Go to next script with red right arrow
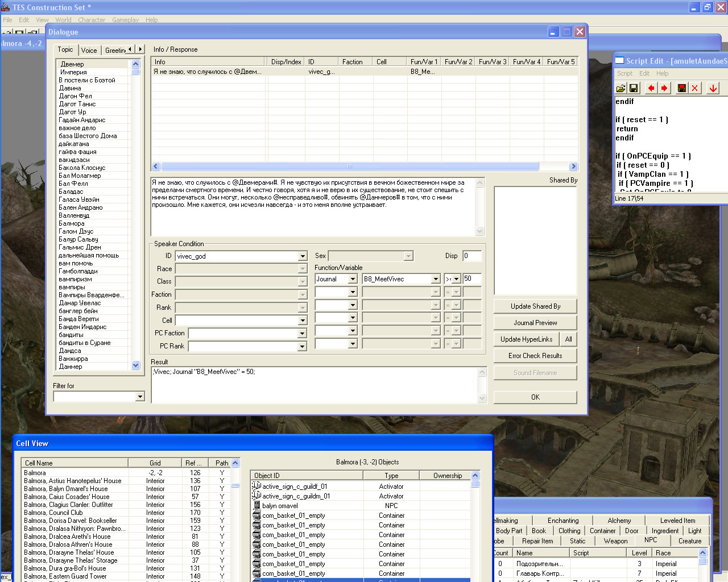 [x=664, y=88]
